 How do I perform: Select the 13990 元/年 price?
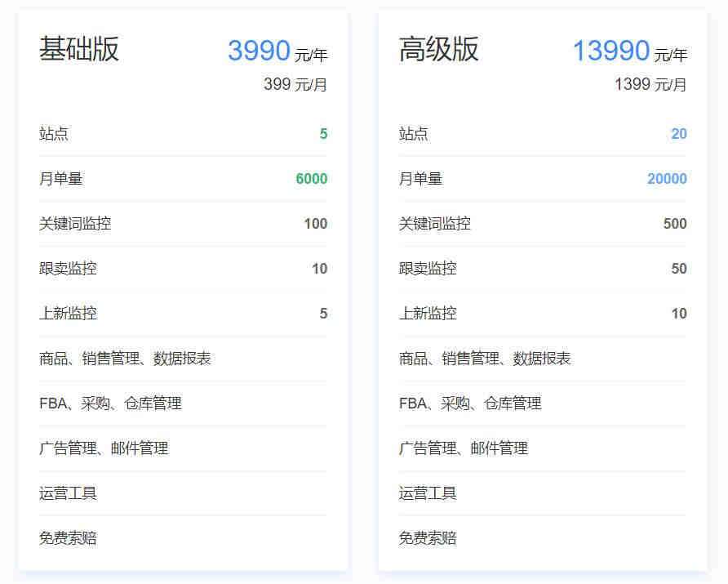[630, 51]
